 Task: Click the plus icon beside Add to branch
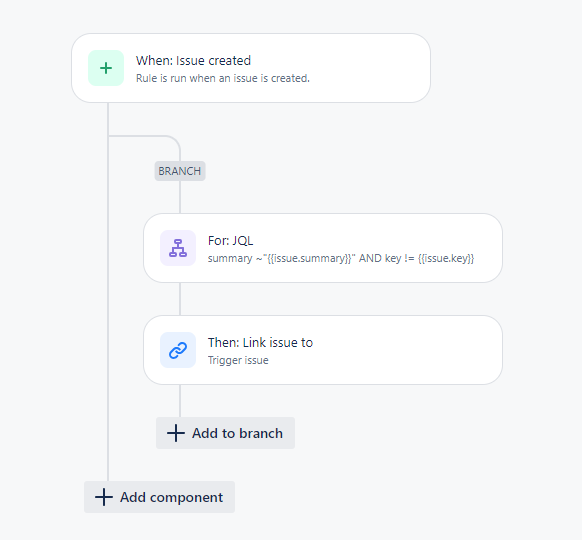176,433
